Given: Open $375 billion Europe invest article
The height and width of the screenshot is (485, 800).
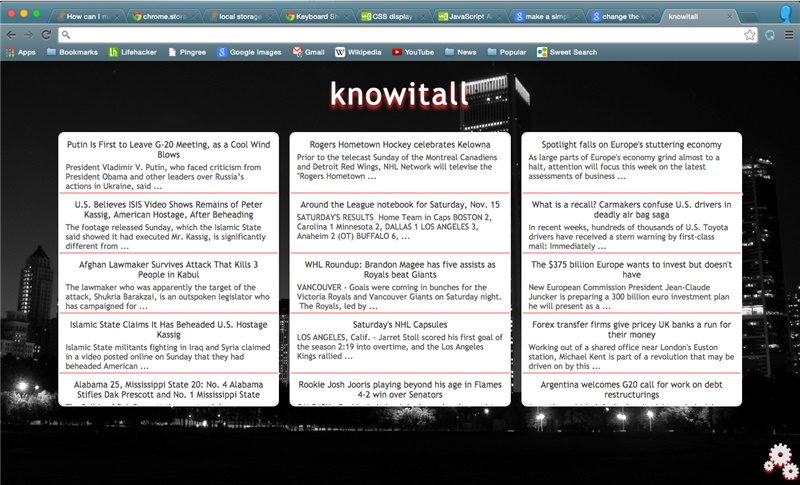Looking at the screenshot, I should point(632,269).
